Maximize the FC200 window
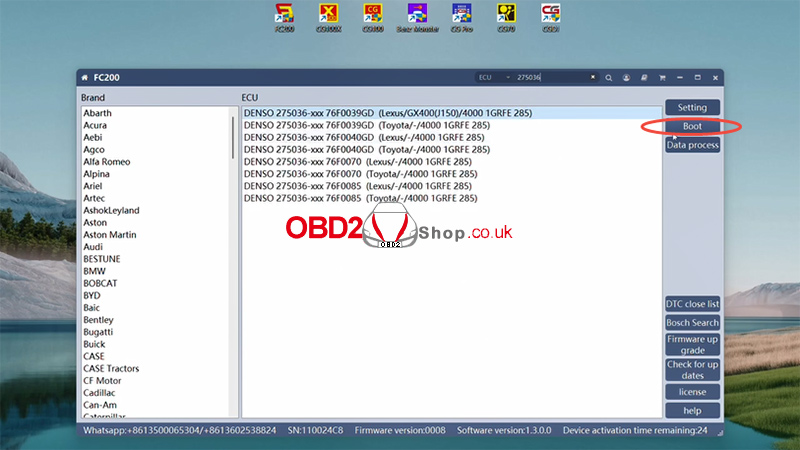The width and height of the screenshot is (800, 450). point(697,78)
